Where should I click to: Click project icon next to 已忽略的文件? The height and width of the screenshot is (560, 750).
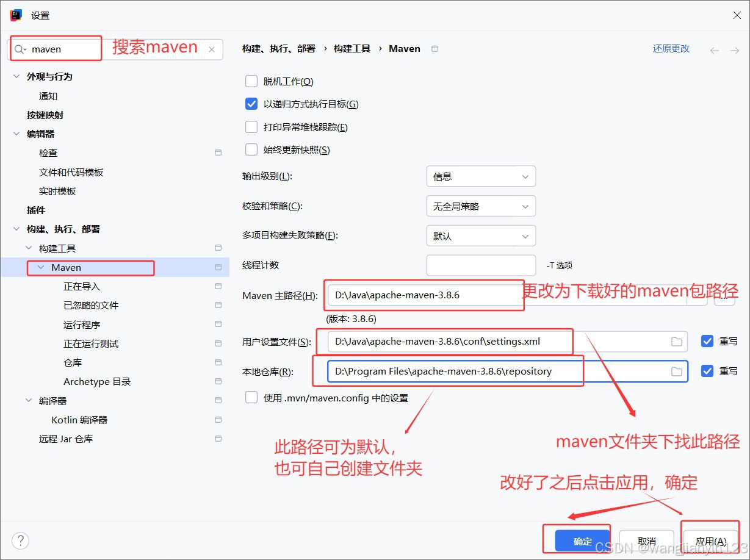pos(218,305)
